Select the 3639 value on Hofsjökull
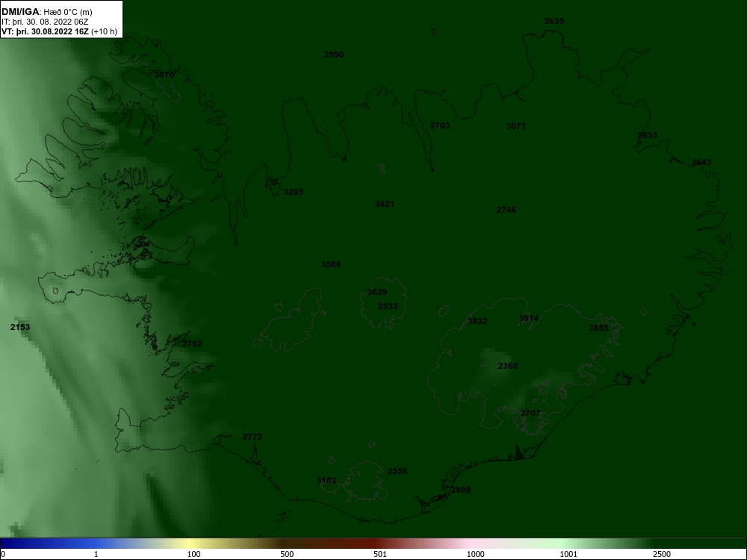Screen dimensions: 747x560 click(377, 293)
